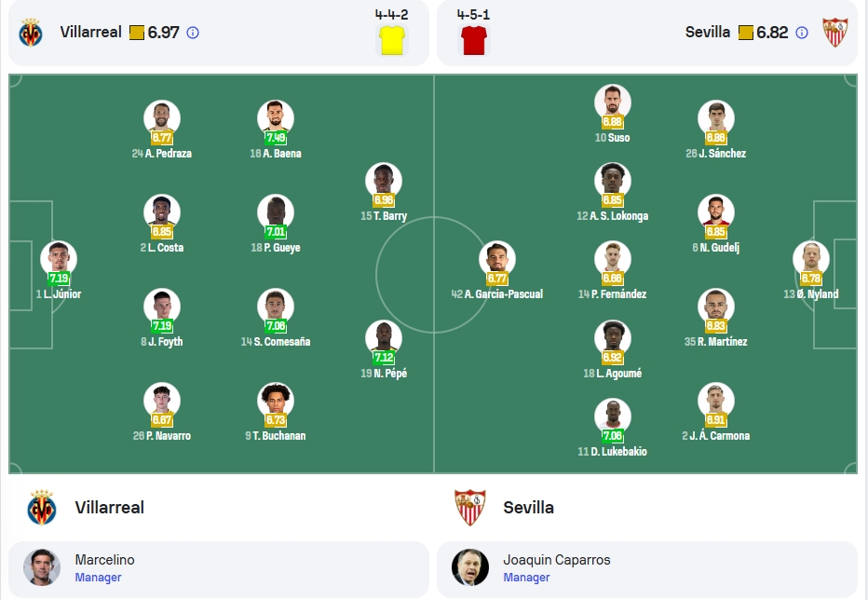The height and width of the screenshot is (600, 868).
Task: Click the yellow swatch beside Villarreal 6.97
Action: click(x=137, y=33)
